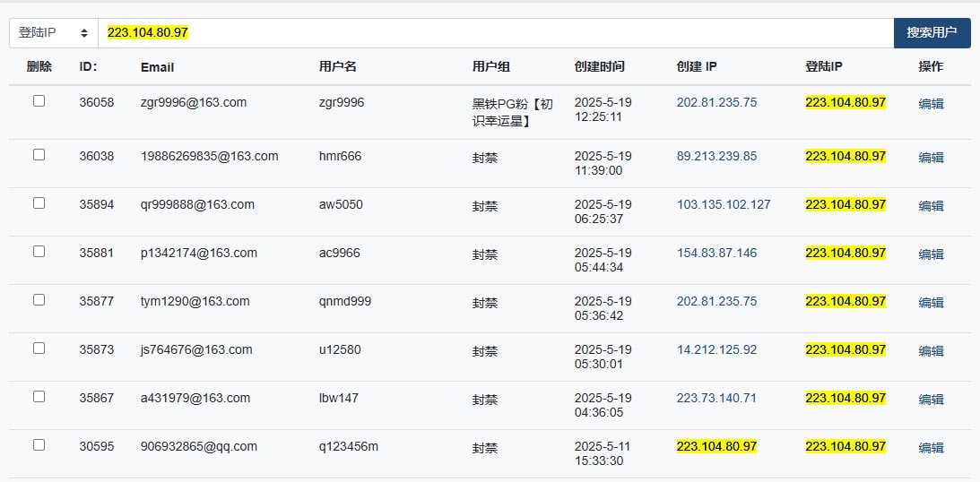Click 编辑 for user hmr666
The height and width of the screenshot is (482, 980).
[x=931, y=158]
